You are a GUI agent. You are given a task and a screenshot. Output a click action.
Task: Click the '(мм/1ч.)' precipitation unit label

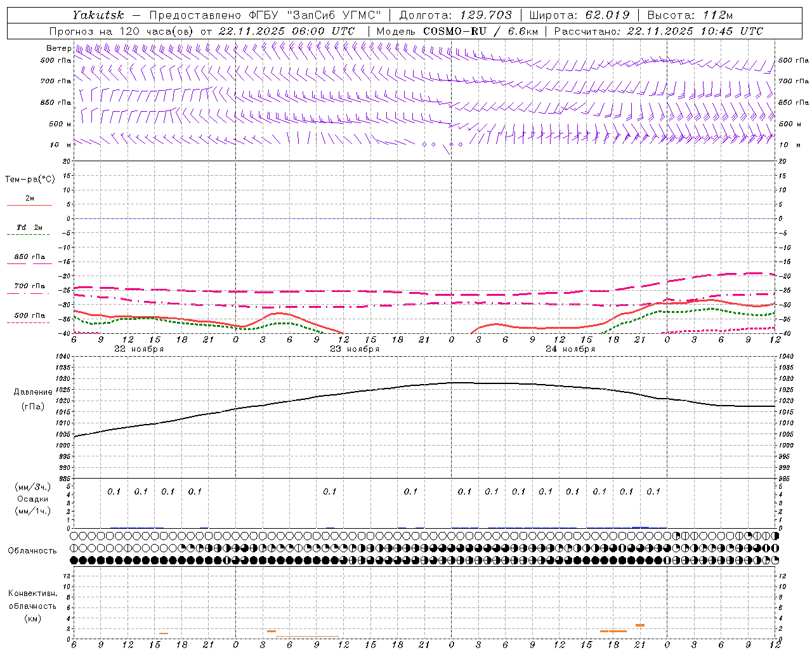(33, 511)
